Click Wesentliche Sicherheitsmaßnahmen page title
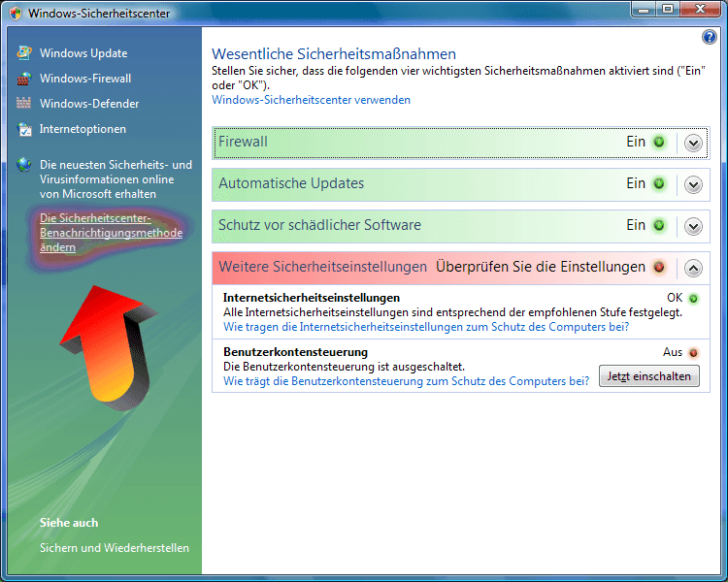The image size is (728, 582). coord(334,54)
